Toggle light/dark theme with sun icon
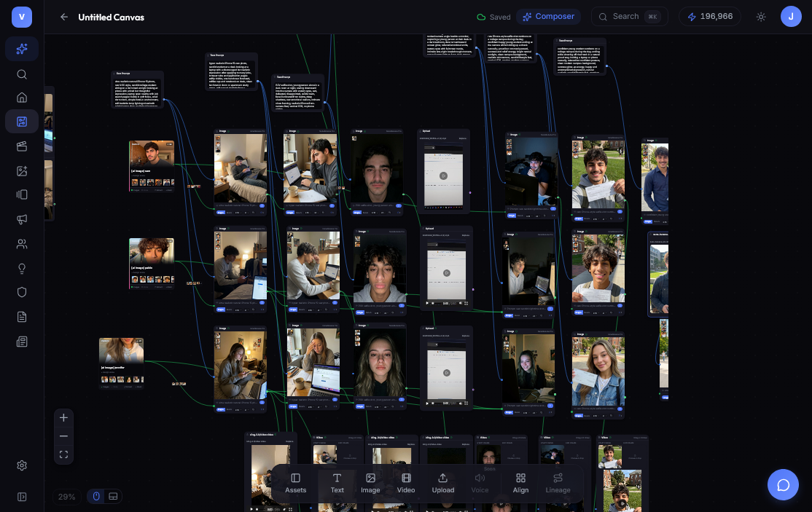 click(x=761, y=17)
